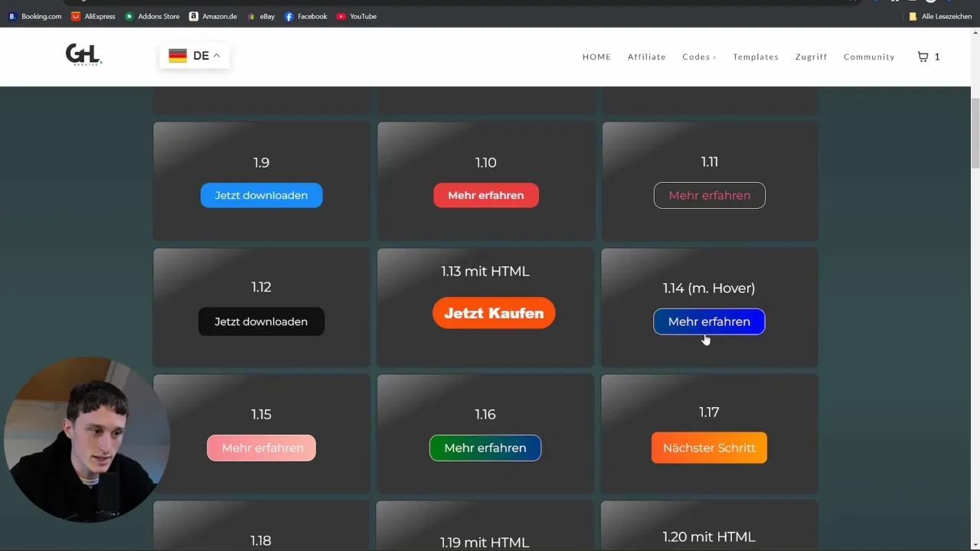Viewport: 980px width, 551px height.
Task: Select the 1.17 card label
Action: (709, 412)
